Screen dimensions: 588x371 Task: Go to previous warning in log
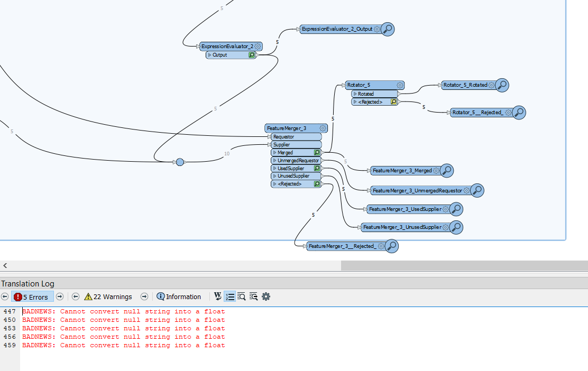(x=76, y=296)
